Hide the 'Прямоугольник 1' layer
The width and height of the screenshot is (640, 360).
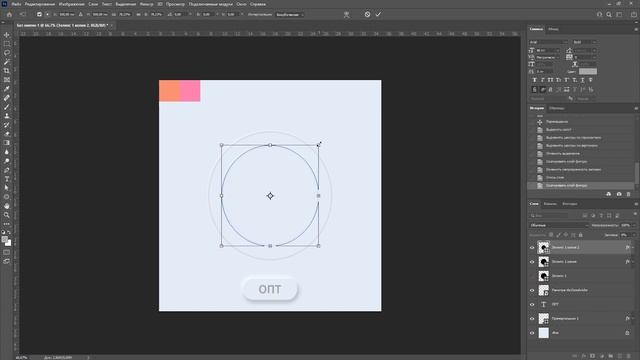(x=532, y=319)
